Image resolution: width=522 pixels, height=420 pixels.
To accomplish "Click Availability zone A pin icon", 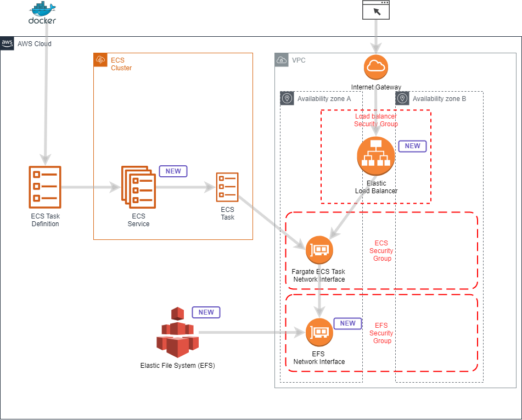I will pos(287,99).
